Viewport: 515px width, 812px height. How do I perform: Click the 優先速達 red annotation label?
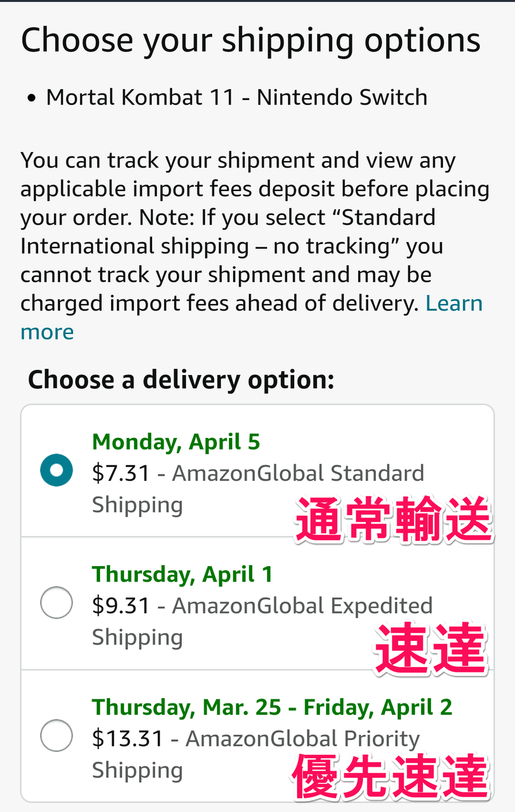point(391,777)
